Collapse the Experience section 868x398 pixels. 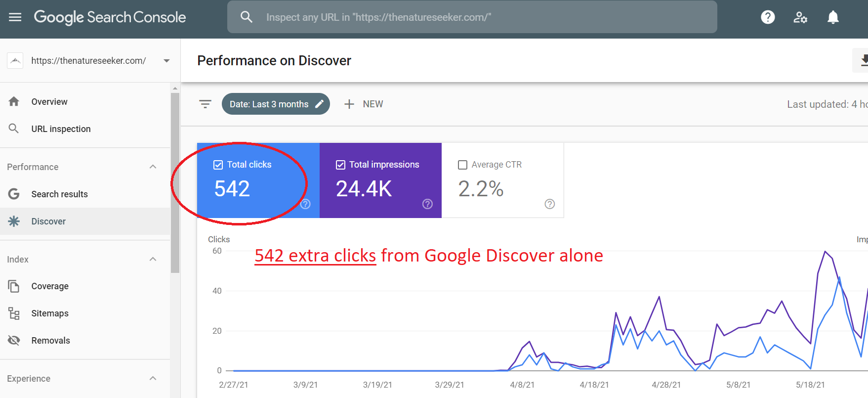pyautogui.click(x=153, y=378)
